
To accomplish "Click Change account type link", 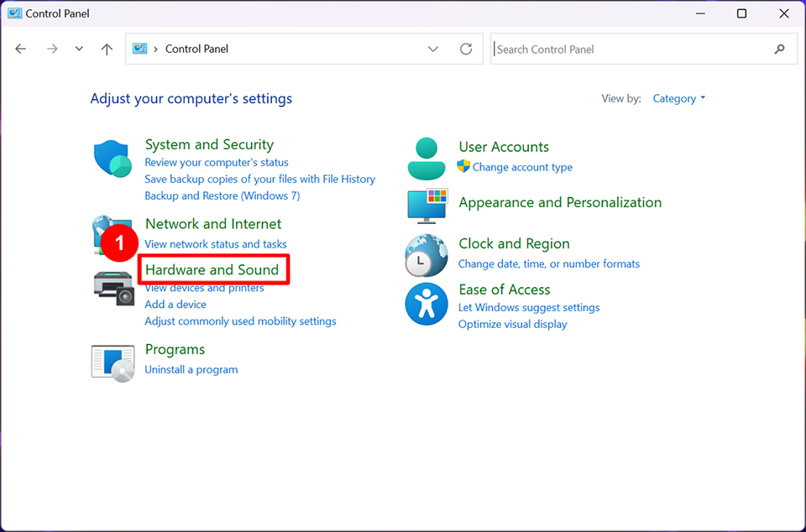I will (x=522, y=168).
